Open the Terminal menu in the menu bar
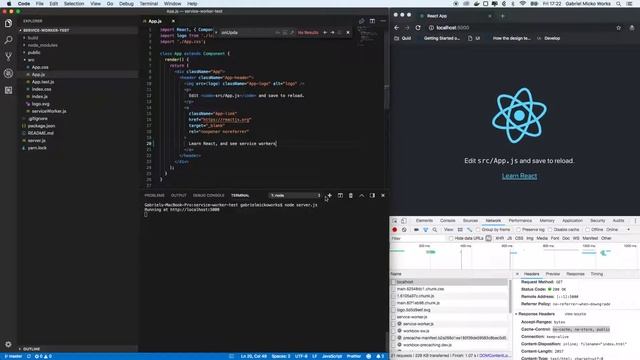The width and height of the screenshot is (640, 360). click(149, 4)
